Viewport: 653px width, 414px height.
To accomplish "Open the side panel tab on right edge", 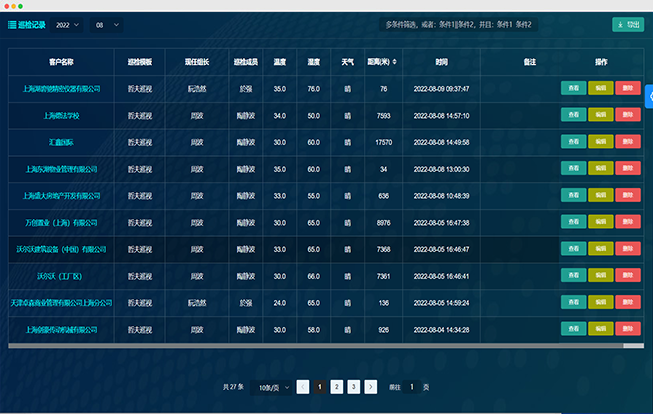I will tap(649, 96).
